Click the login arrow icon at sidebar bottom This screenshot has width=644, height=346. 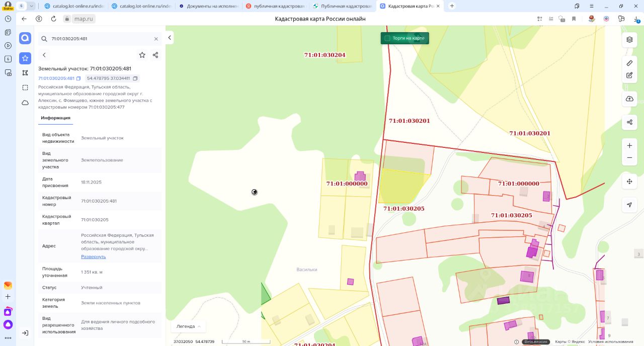[25, 333]
